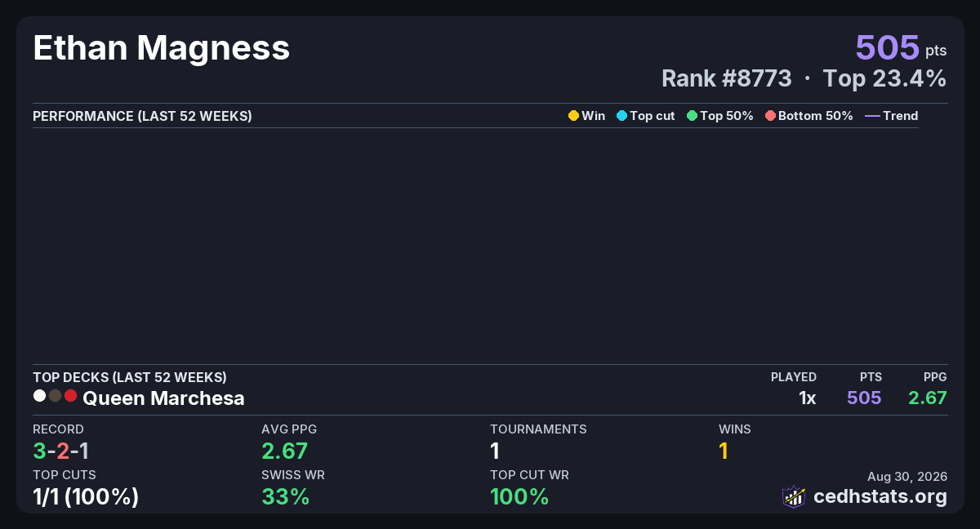
Task: Click the cedhstats.org logo icon
Action: pyautogui.click(x=794, y=496)
